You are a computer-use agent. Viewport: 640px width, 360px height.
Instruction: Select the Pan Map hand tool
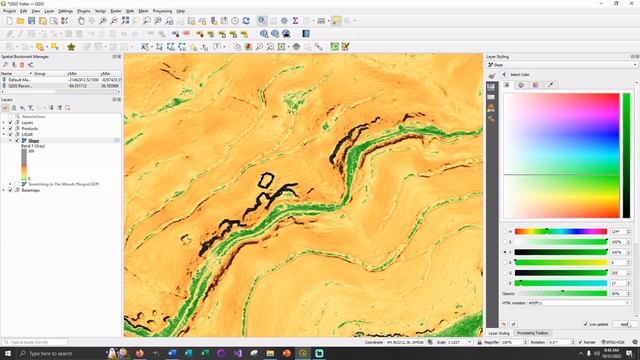(81, 21)
